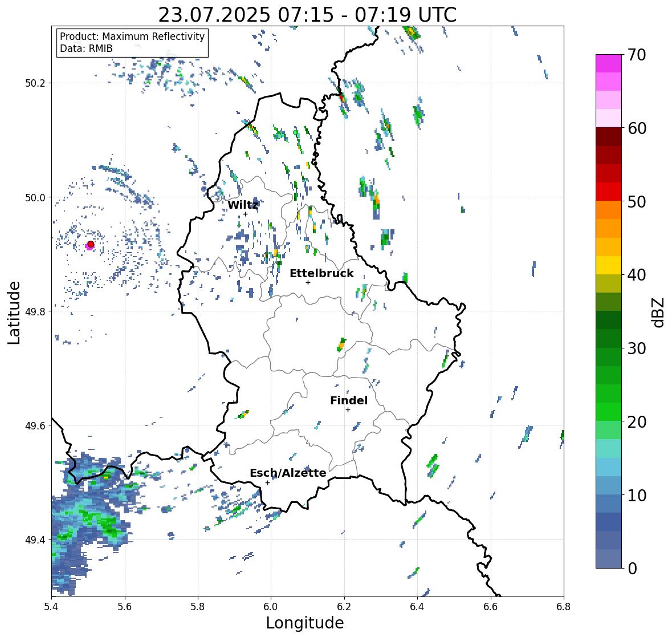Click the 0 tick on the colorbar
672x637 pixels.
[632, 569]
